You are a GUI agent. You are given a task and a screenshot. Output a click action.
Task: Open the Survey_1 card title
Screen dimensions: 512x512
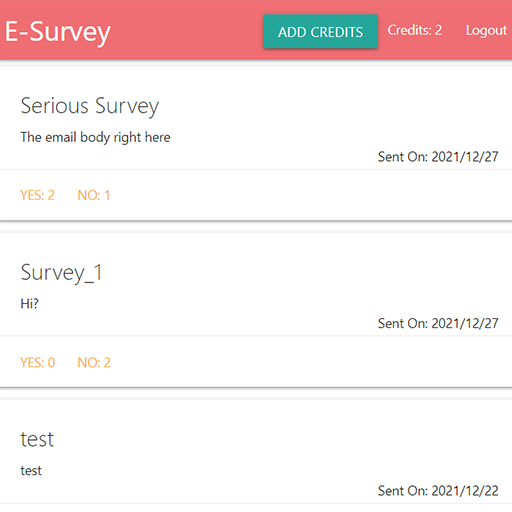61,273
